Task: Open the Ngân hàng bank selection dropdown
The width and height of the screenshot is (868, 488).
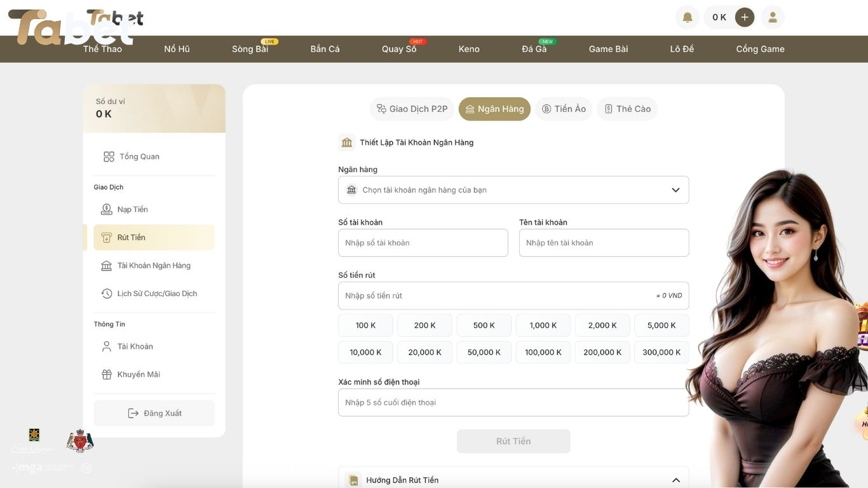Action: click(x=513, y=190)
